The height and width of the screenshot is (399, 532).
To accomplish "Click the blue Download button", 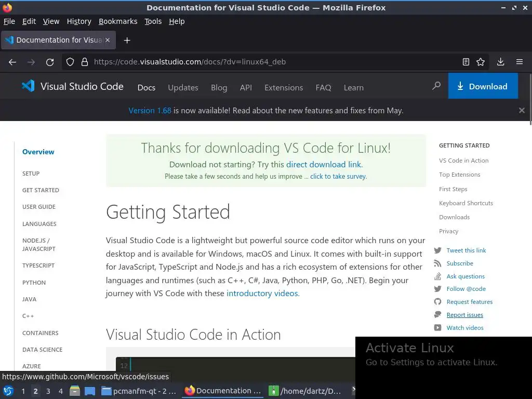I will pos(483,86).
